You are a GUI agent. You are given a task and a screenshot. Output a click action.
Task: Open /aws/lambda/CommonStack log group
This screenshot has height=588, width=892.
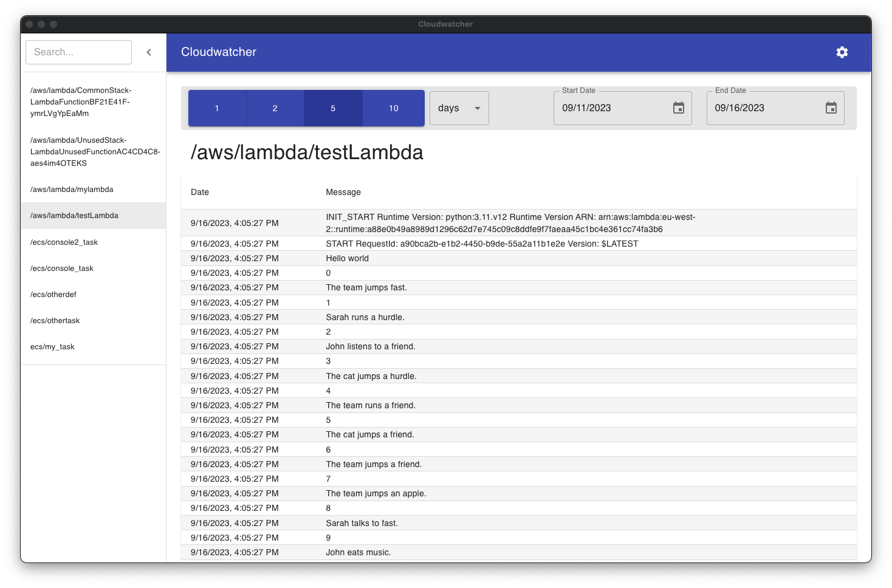(x=93, y=102)
